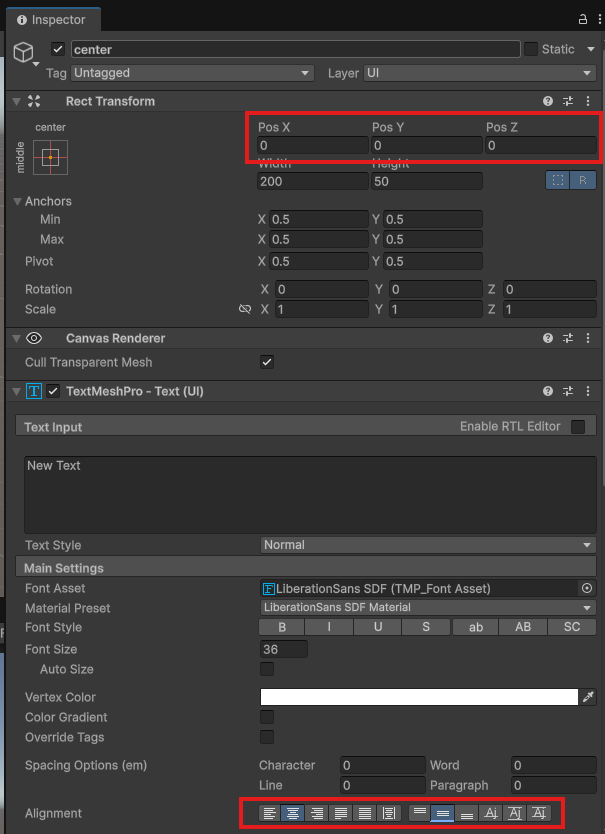Open TextMeshPro component more options menu
This screenshot has height=834, width=605.
588,391
